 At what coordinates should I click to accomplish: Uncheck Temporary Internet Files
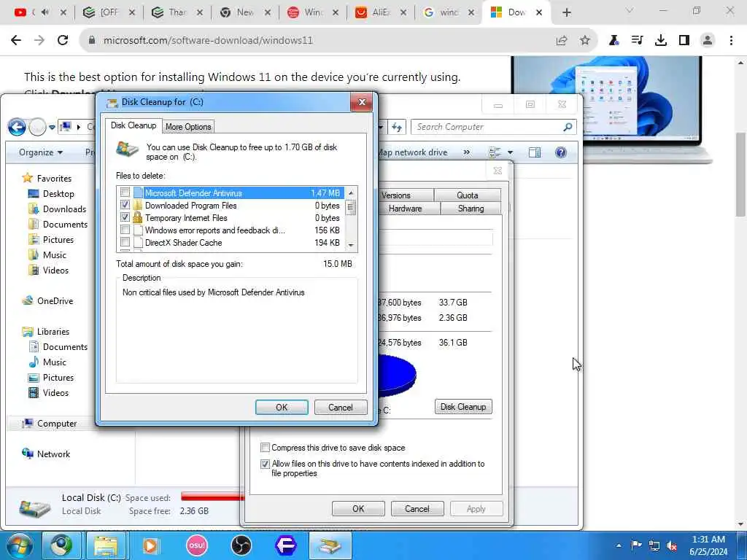pos(125,217)
